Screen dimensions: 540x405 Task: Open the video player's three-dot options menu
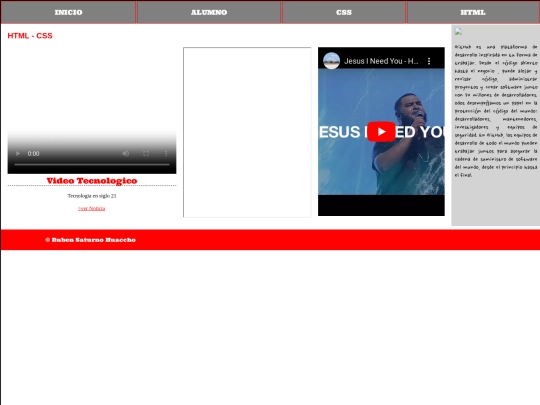click(166, 154)
